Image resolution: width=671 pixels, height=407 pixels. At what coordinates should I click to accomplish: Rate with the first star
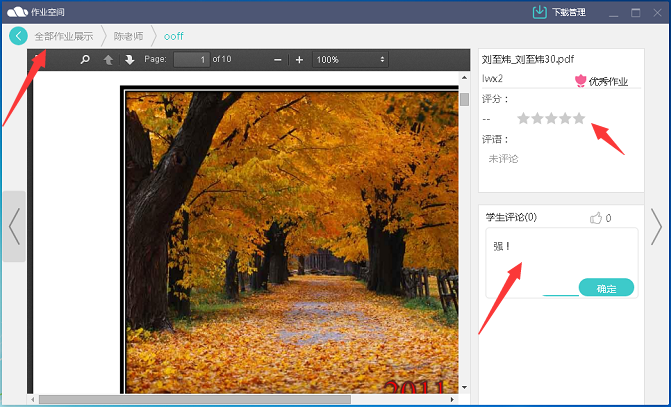(x=523, y=118)
